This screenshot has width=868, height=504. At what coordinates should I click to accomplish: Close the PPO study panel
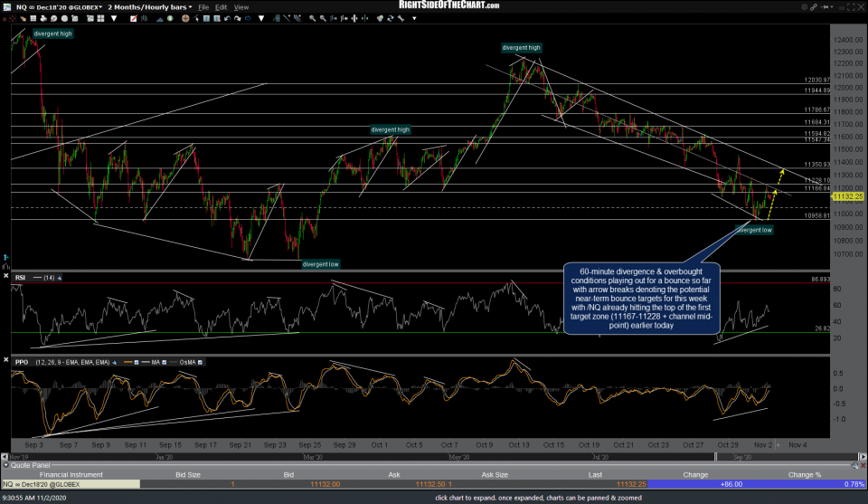tap(5, 359)
